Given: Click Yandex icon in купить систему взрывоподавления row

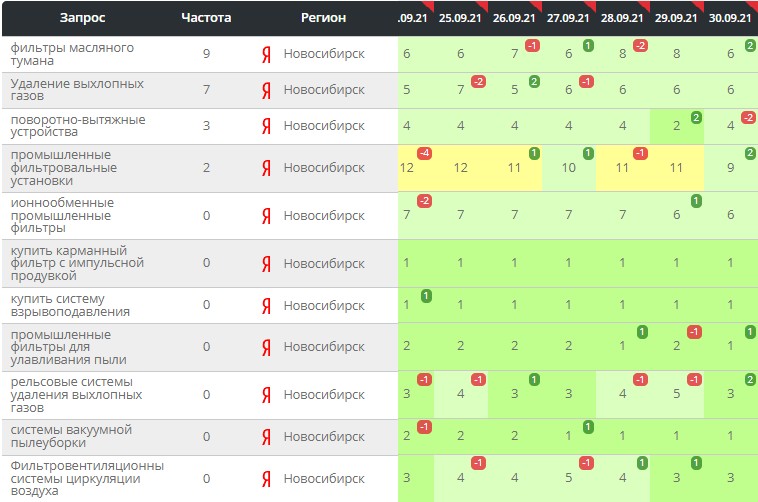Looking at the screenshot, I should pyautogui.click(x=266, y=305).
